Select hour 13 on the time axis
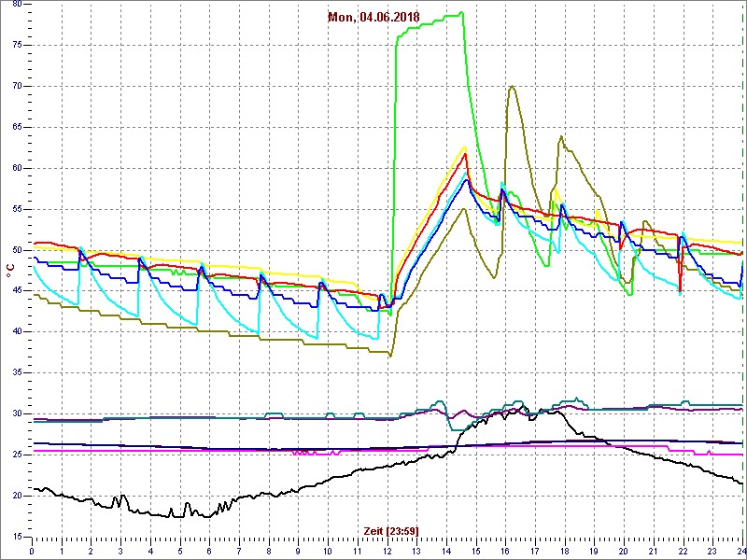Viewport: 747px width, 560px height. point(416,552)
